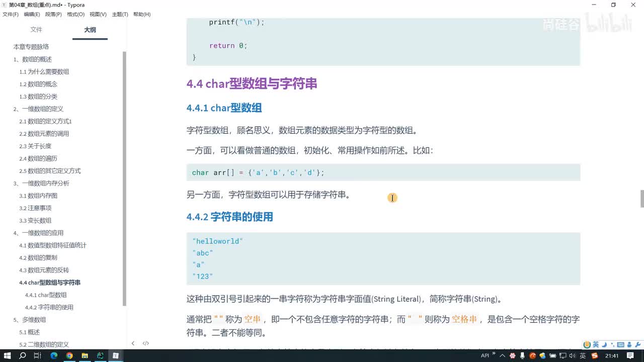Select outline item 4.4 char型数组与字符串
This screenshot has width=644, height=362.
[x=50, y=283]
